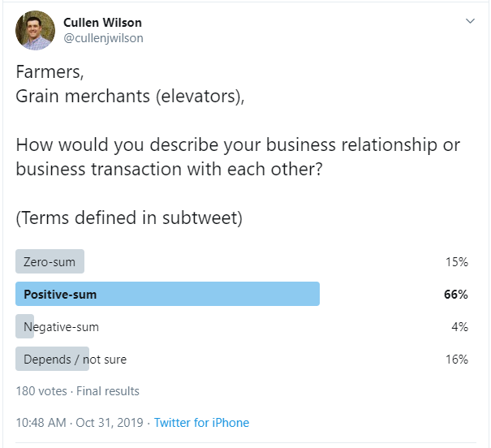Click the Oct 31, 2019 date

coord(110,423)
